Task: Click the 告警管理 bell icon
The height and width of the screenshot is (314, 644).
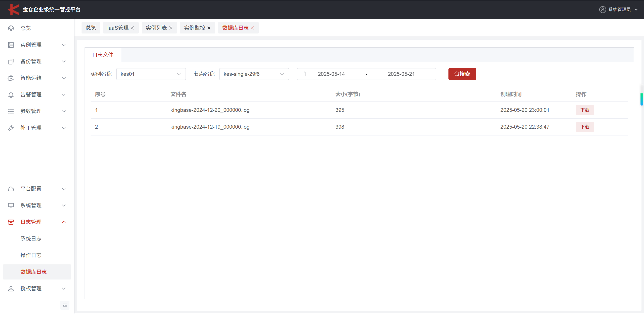Action: pyautogui.click(x=11, y=95)
